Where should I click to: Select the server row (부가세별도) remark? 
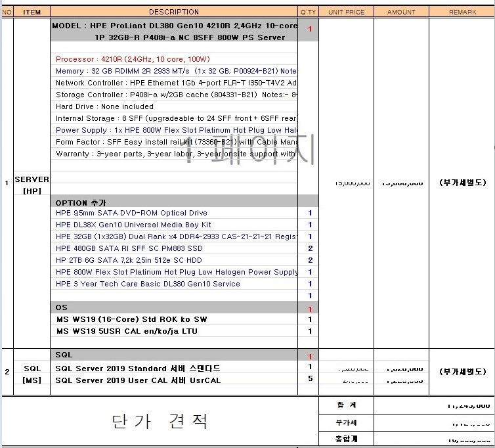pyautogui.click(x=462, y=183)
